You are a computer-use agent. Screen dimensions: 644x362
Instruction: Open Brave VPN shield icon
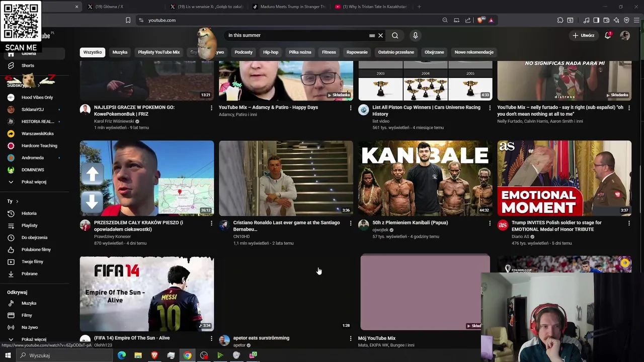tap(626, 20)
